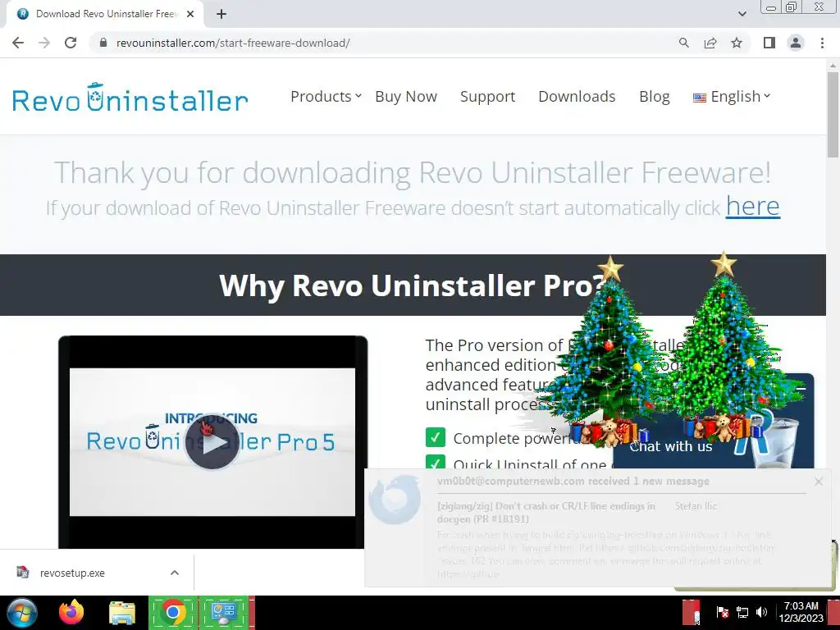Open the Support menu item
The width and height of the screenshot is (840, 630).
487,97
